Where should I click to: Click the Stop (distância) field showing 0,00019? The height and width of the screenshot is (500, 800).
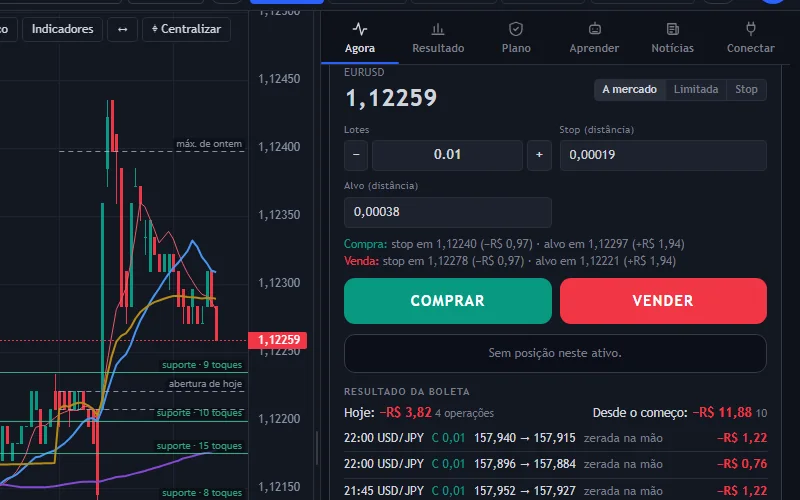pyautogui.click(x=663, y=155)
